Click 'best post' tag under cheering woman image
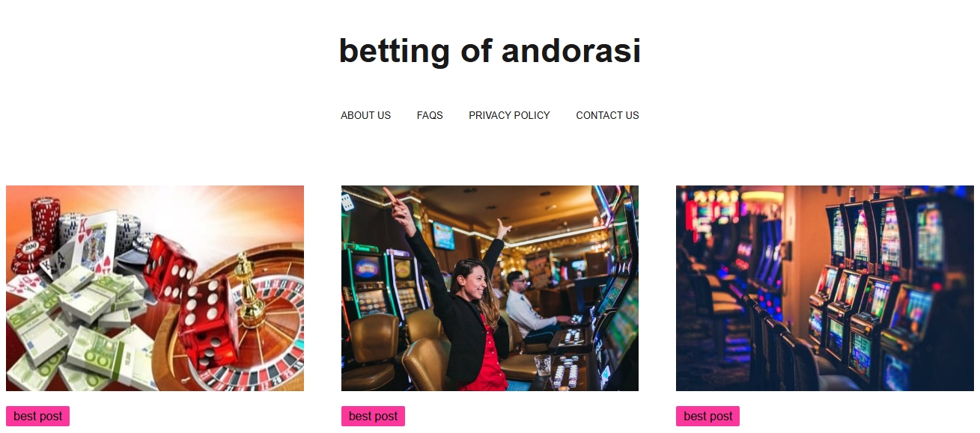 point(373,416)
